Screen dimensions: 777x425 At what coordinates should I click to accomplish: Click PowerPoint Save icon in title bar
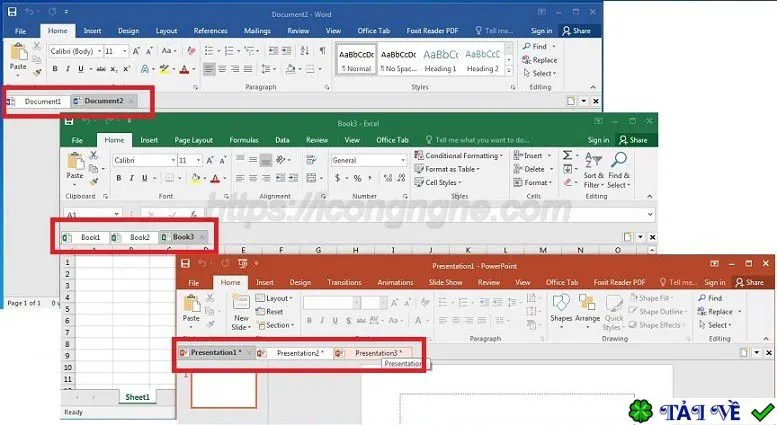click(185, 264)
